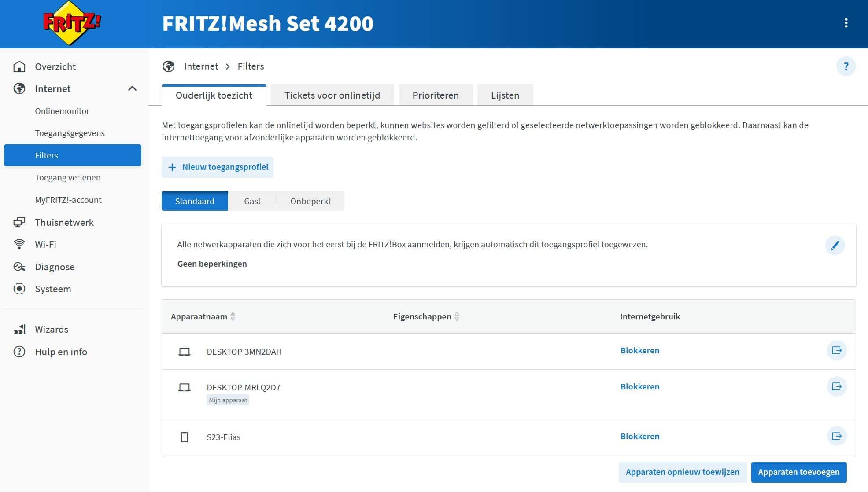Click reassign icon for S23-Elias
This screenshot has height=492, width=868.
[836, 436]
